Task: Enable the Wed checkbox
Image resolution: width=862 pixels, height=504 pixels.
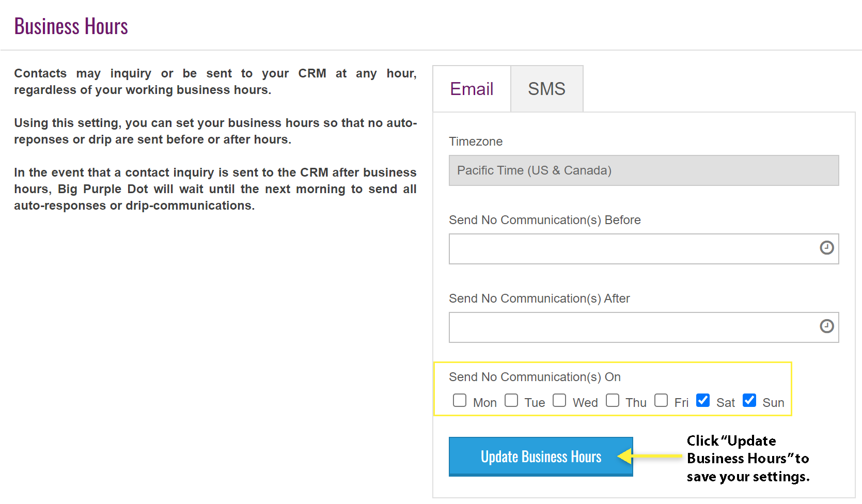Action: (x=559, y=401)
